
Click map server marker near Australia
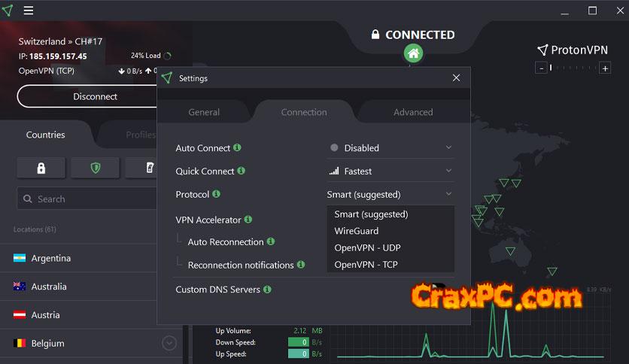coord(510,251)
